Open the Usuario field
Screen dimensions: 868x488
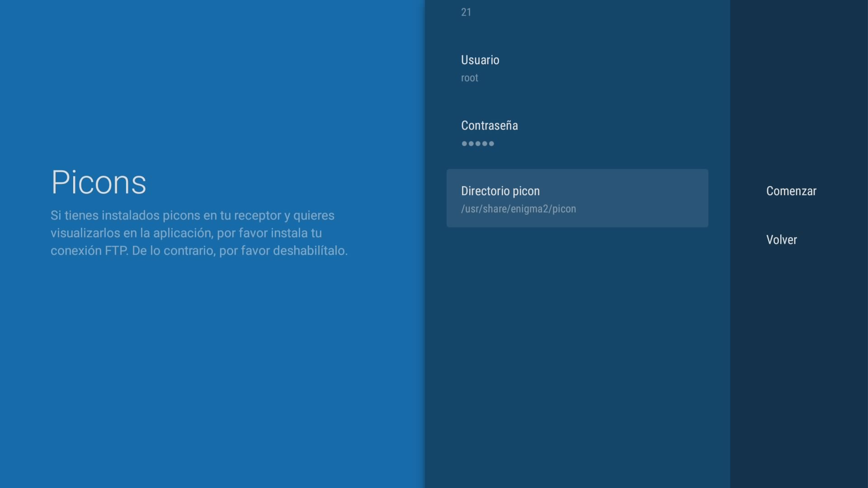coord(577,68)
